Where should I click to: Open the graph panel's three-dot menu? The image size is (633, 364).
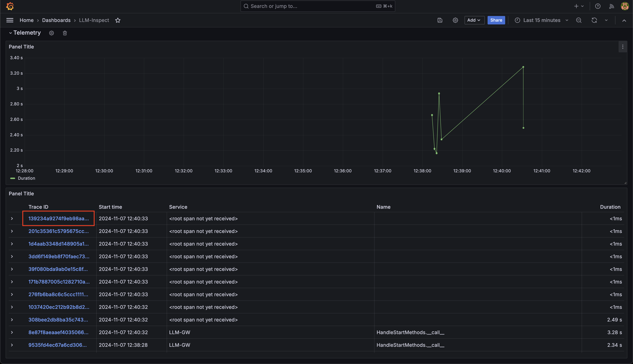[x=622, y=47]
